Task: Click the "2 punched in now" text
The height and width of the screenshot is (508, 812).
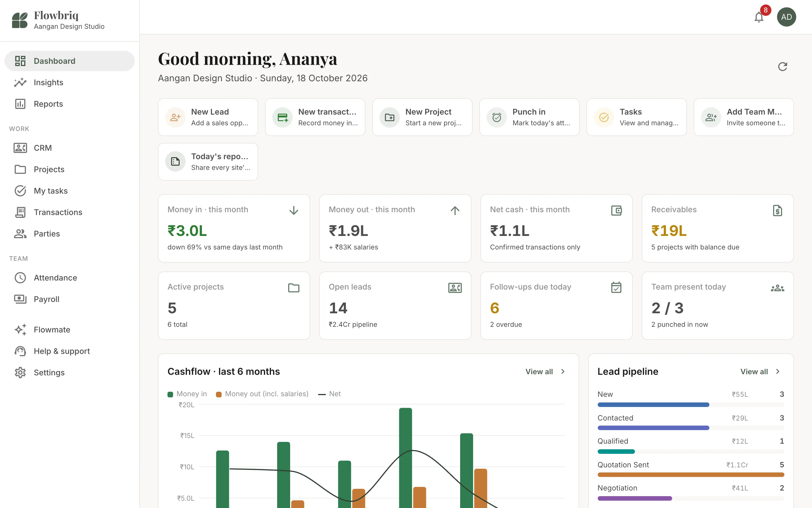Action: (x=679, y=325)
